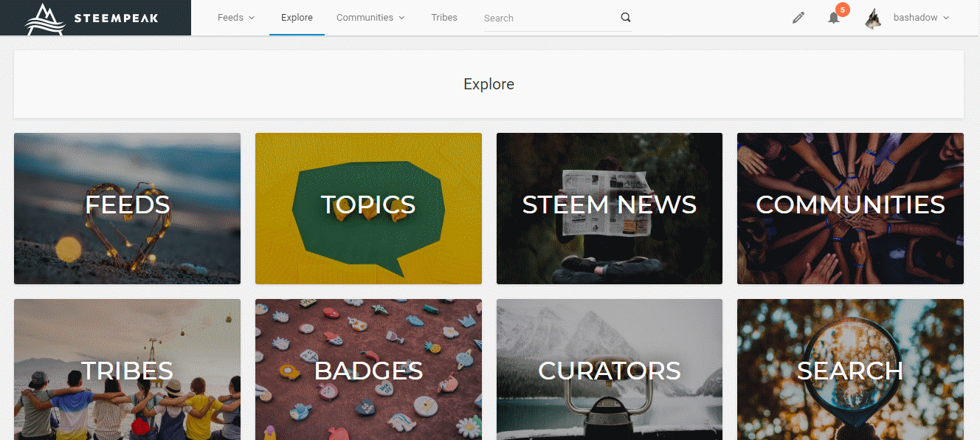Click the bashadow profile avatar

point(874,18)
